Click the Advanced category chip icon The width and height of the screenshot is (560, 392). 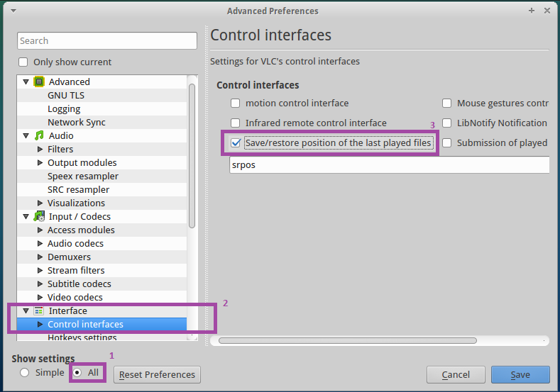[x=39, y=82]
